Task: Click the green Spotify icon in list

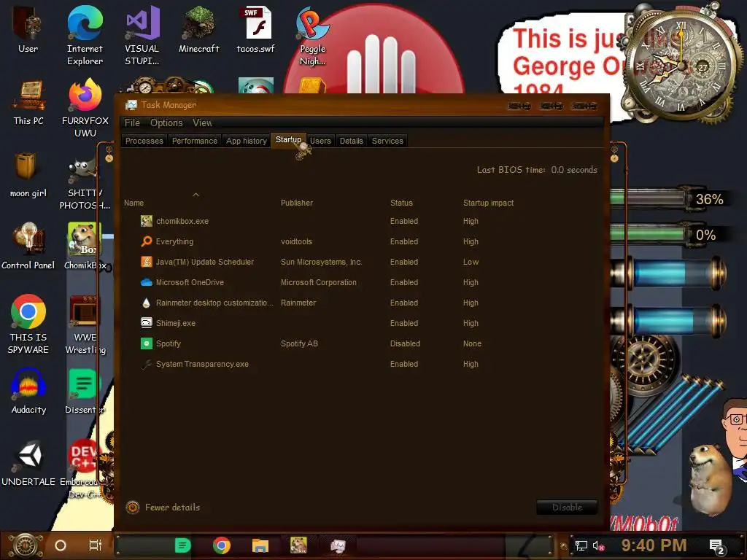Action: point(146,343)
